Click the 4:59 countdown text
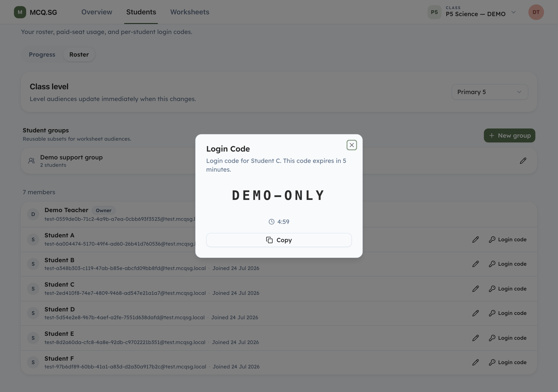 tap(283, 222)
